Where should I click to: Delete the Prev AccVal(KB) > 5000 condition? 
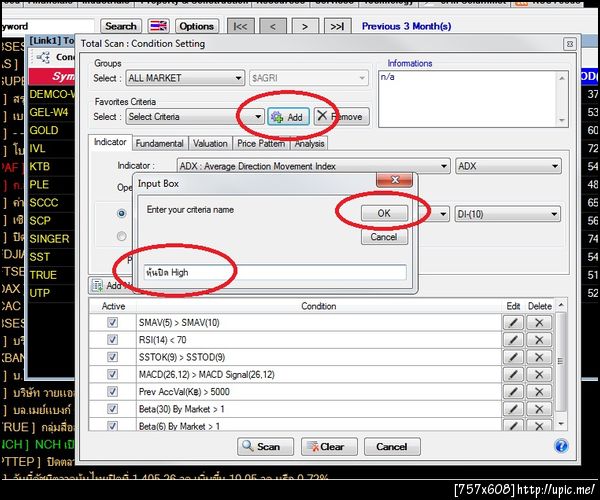(539, 392)
